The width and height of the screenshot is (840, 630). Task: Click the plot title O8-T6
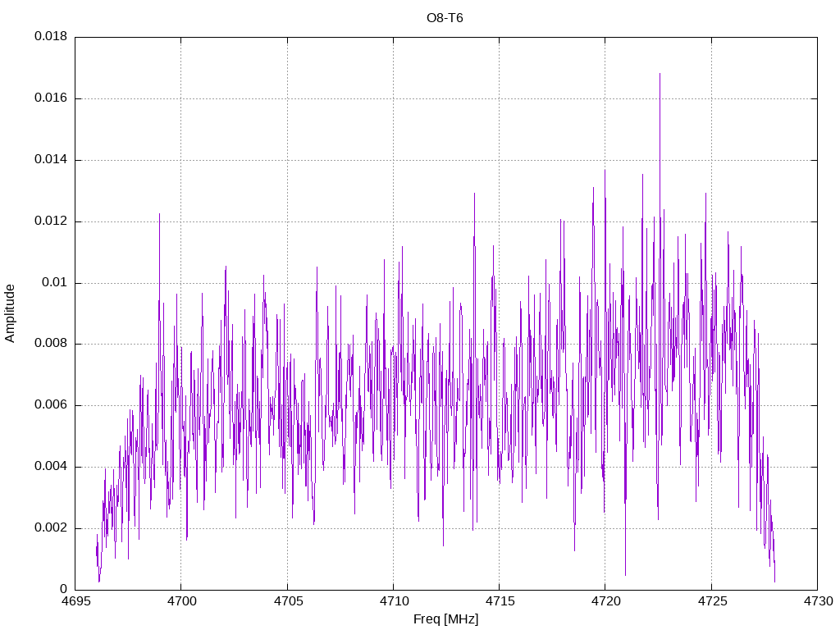click(445, 18)
